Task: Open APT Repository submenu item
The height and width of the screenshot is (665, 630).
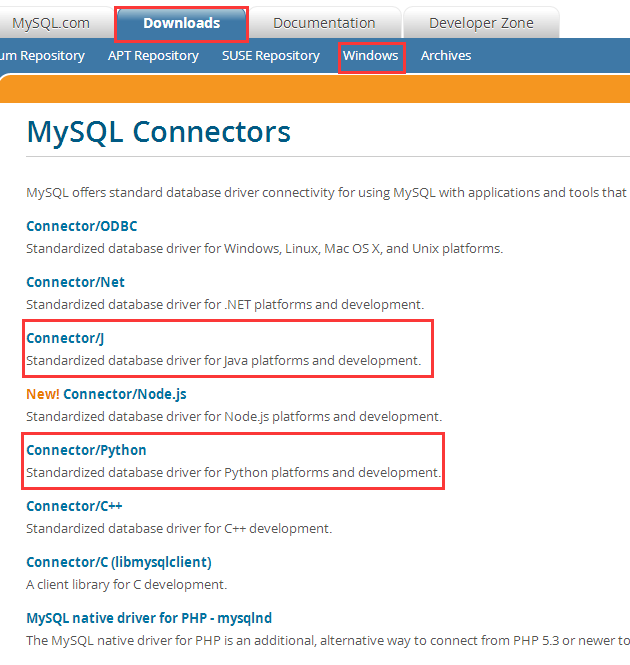Action: click(153, 56)
